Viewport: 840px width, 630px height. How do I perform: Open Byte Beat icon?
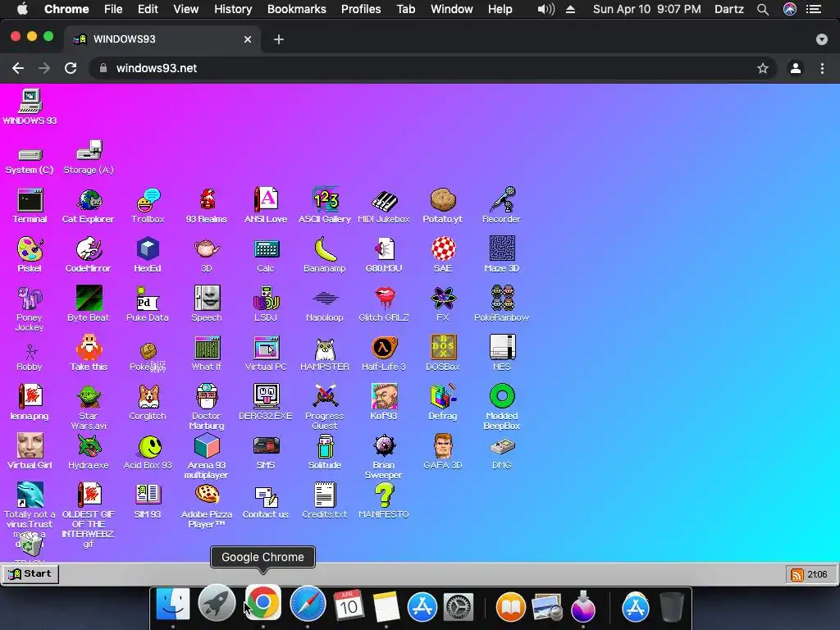(89, 299)
